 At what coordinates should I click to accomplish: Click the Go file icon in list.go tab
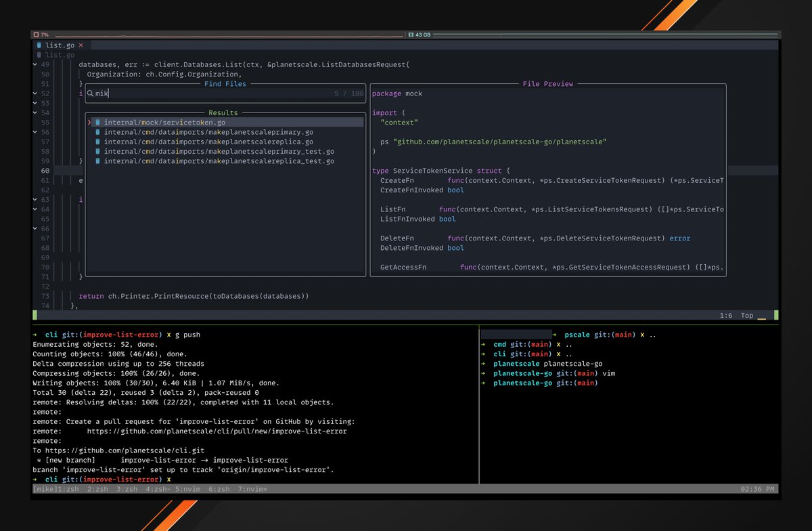39,45
